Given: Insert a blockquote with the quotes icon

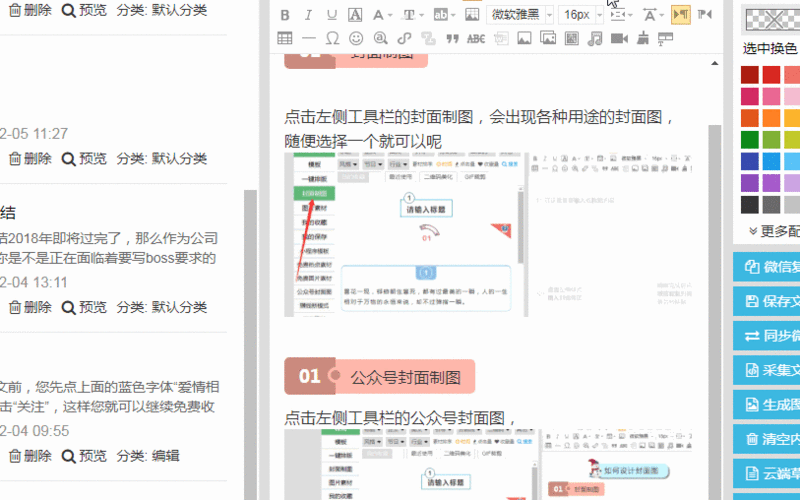Looking at the screenshot, I should point(452,39).
